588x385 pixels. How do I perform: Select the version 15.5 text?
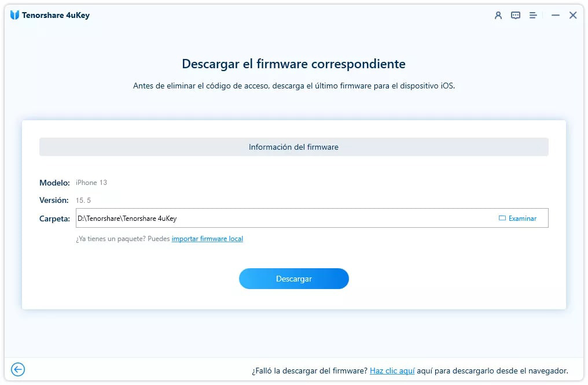point(83,200)
